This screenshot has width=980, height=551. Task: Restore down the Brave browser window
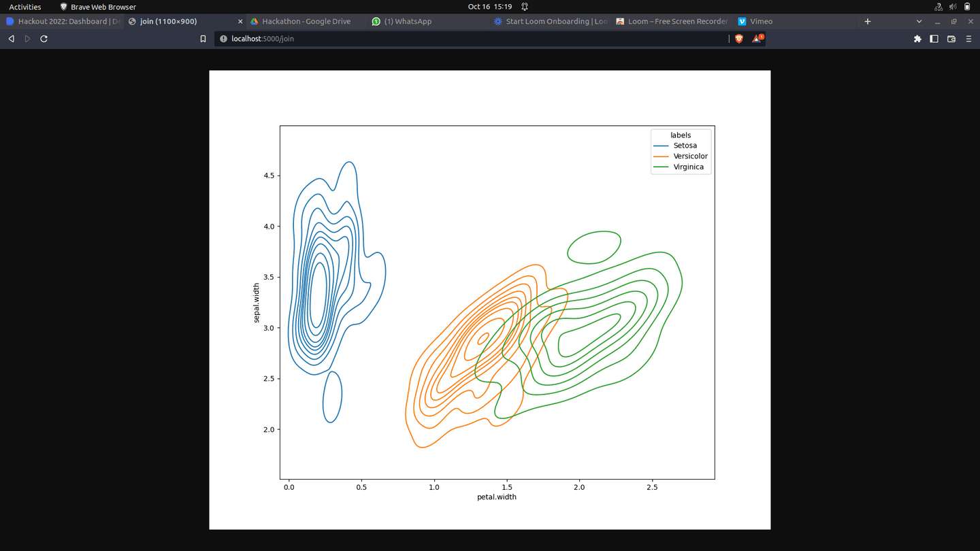953,21
